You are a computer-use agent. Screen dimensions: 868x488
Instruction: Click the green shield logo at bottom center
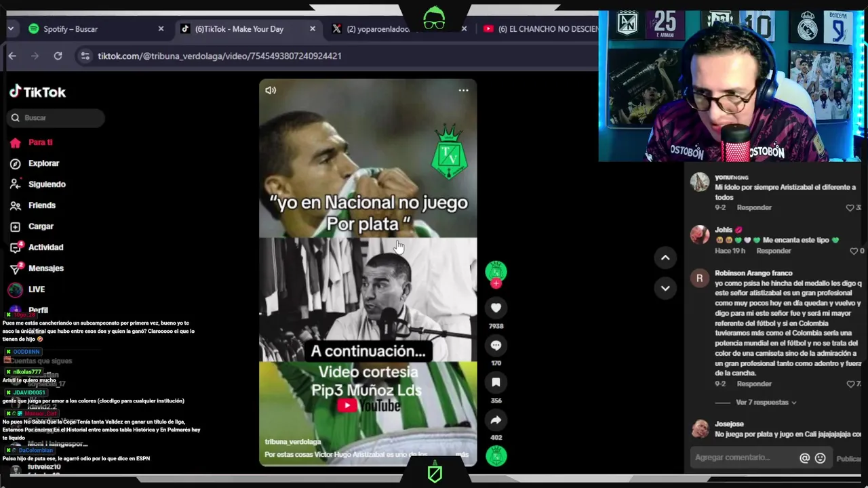[x=435, y=474]
